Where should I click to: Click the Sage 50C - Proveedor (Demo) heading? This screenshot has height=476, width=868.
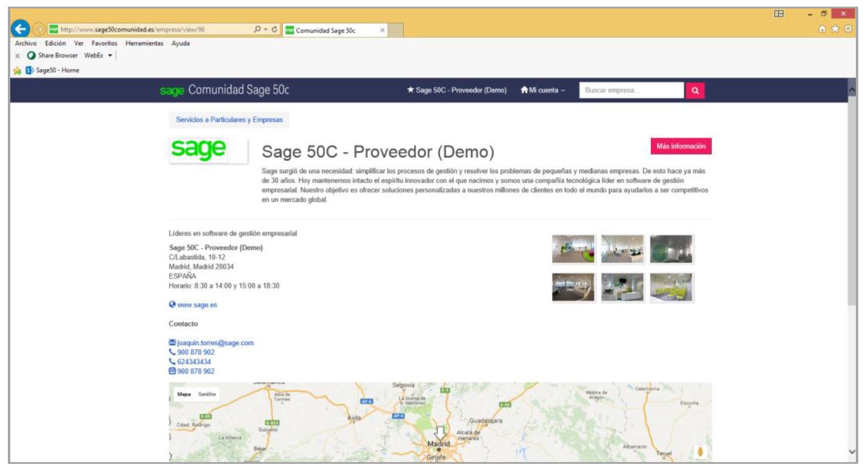tap(378, 153)
